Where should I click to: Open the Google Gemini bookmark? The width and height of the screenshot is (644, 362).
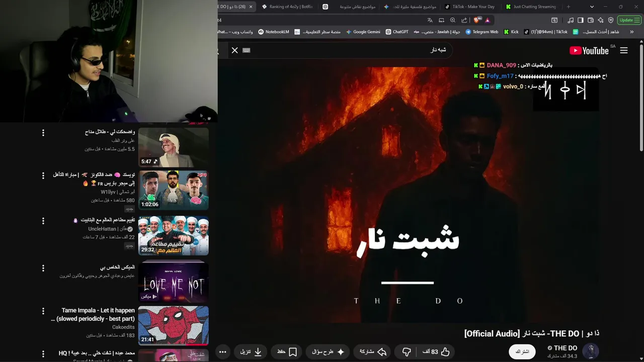[363, 32]
